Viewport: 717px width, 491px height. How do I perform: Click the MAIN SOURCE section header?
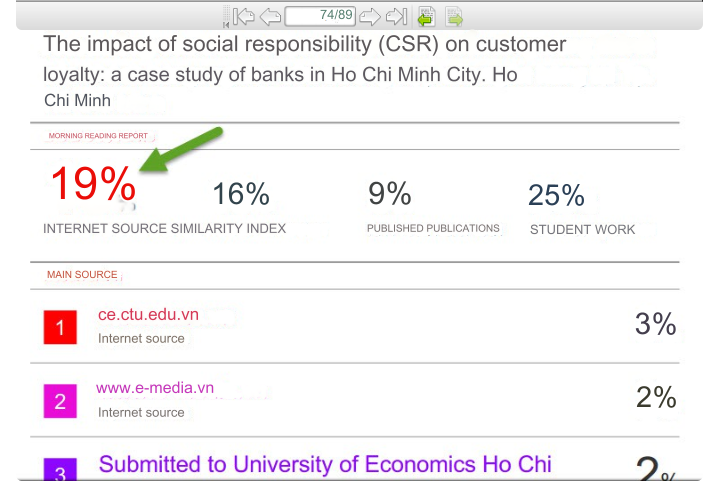point(82,275)
